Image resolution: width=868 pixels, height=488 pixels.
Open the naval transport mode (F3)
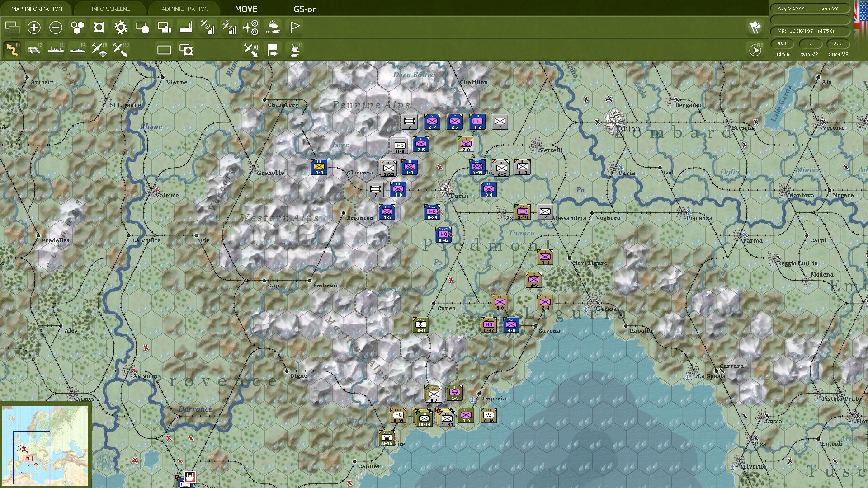pyautogui.click(x=57, y=49)
